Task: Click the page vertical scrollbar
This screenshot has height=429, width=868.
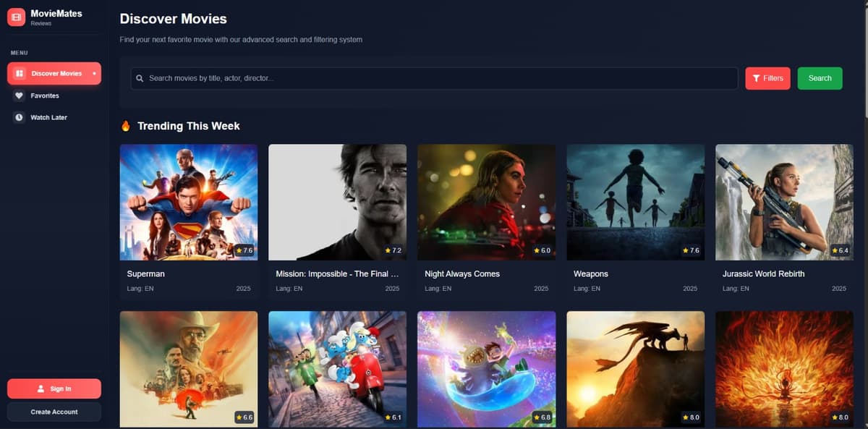Action: click(864, 58)
